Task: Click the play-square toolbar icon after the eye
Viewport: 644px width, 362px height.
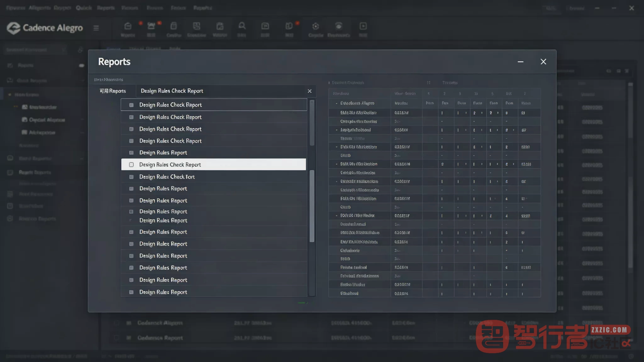Action: pyautogui.click(x=363, y=26)
